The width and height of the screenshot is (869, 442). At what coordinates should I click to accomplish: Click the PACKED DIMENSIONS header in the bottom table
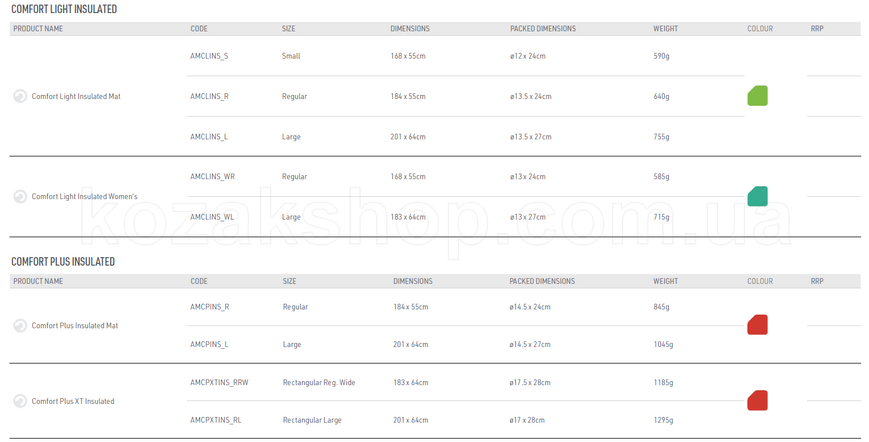pos(542,281)
